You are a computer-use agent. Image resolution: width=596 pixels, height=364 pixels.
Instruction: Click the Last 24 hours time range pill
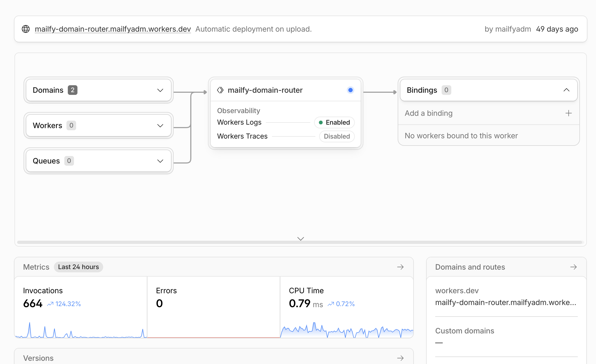coord(79,267)
